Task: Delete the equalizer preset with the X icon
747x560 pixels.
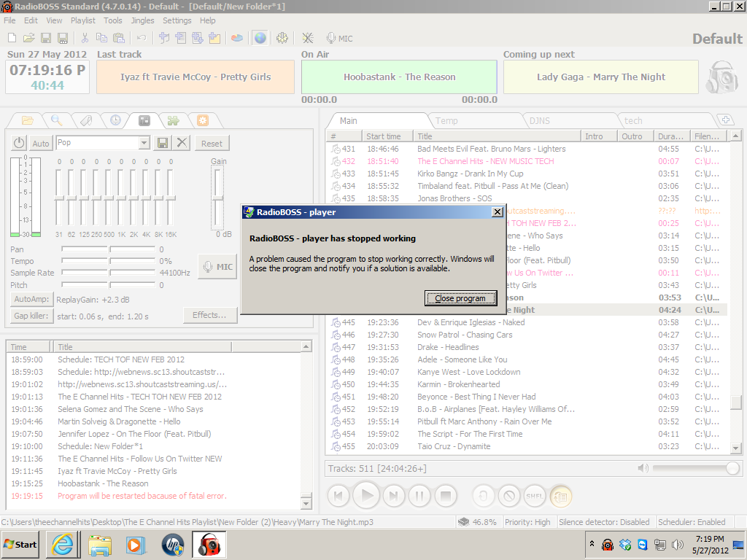Action: pyautogui.click(x=182, y=143)
